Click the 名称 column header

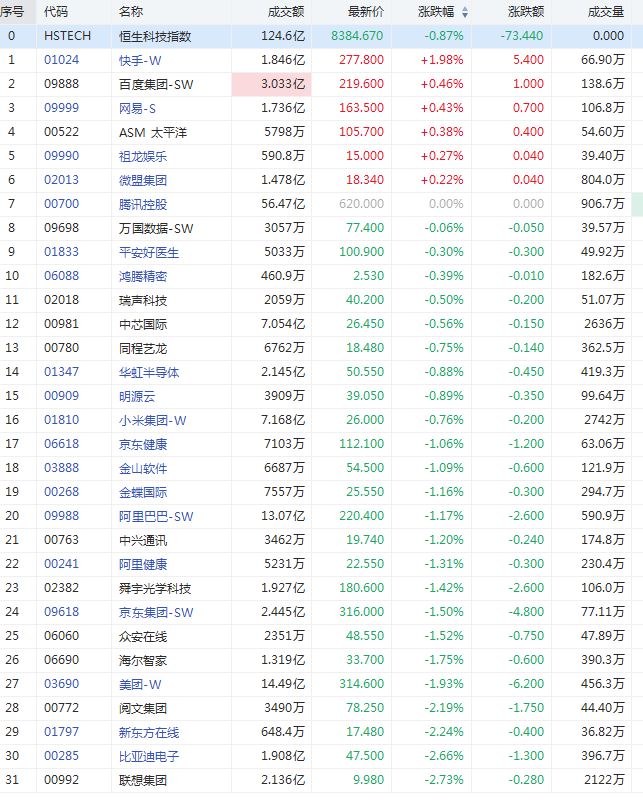point(130,12)
